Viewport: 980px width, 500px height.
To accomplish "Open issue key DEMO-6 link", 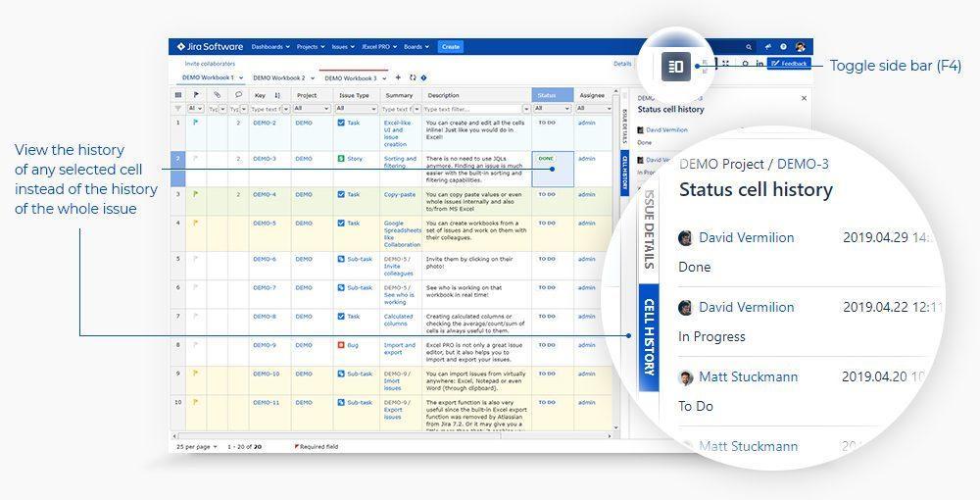I will (x=265, y=259).
